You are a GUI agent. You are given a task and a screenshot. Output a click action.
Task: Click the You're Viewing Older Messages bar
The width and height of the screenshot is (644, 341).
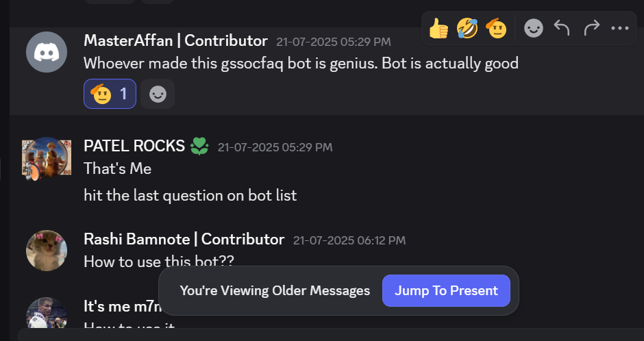pos(275,290)
